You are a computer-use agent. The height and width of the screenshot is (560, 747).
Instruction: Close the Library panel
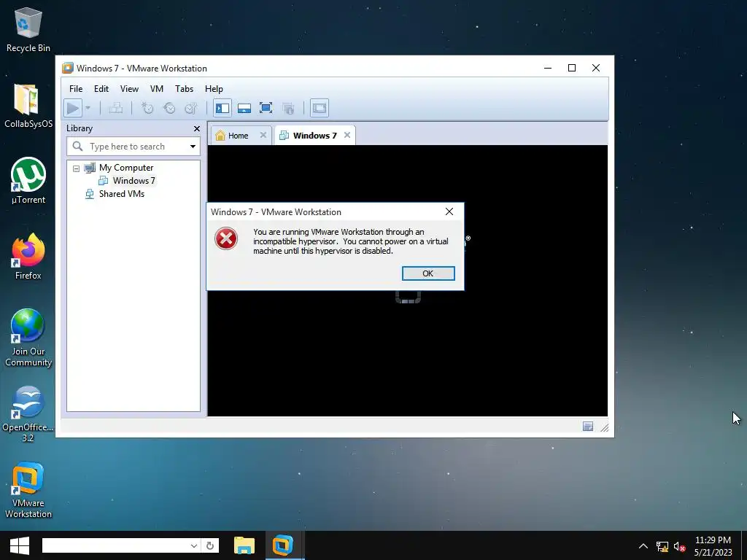[197, 128]
